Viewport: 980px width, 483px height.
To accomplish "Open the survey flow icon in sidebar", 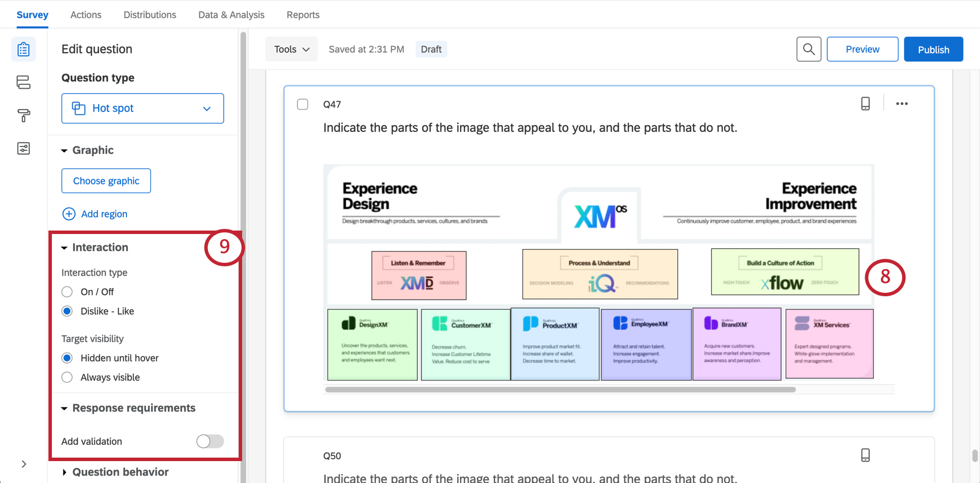I will (24, 82).
